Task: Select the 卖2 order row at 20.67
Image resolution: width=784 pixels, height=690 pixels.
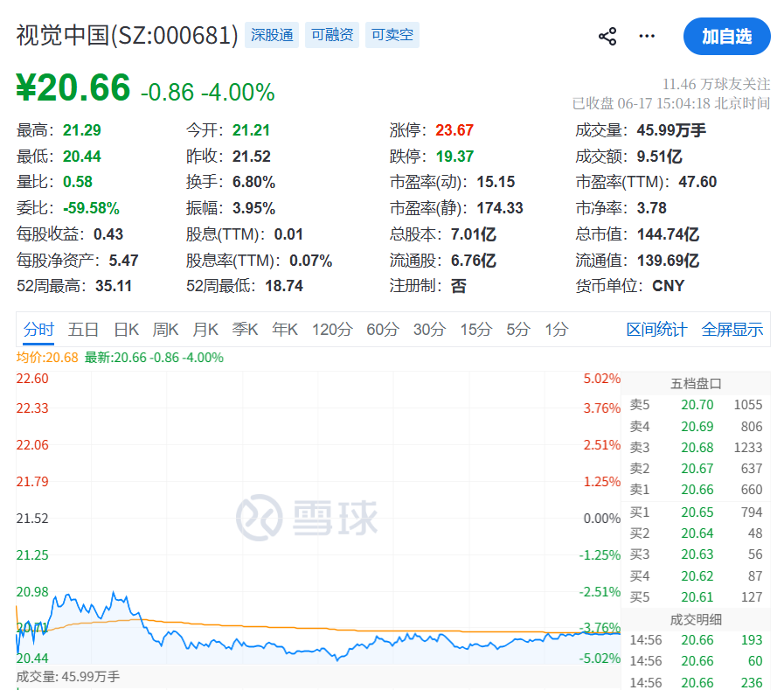Action: point(696,469)
